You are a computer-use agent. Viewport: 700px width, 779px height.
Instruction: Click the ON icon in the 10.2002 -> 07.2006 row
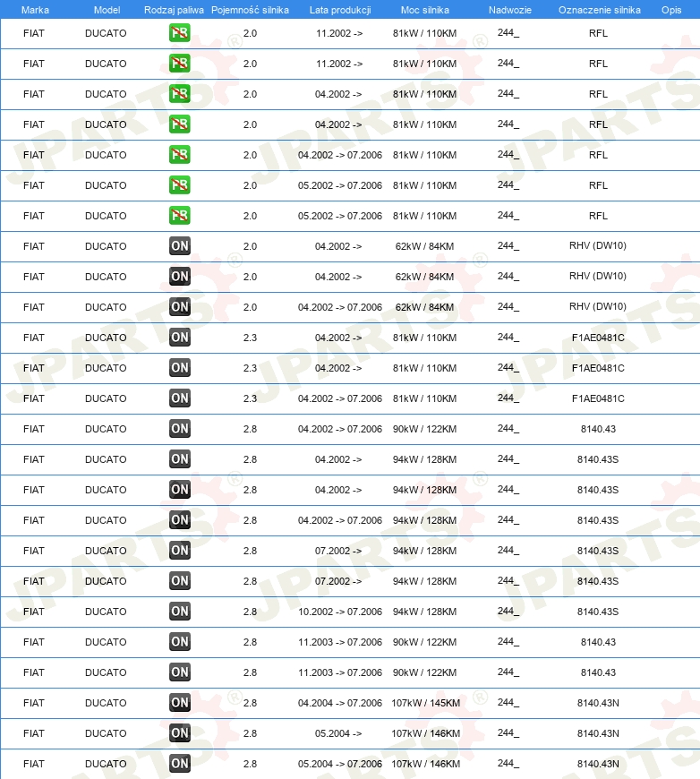179,611
